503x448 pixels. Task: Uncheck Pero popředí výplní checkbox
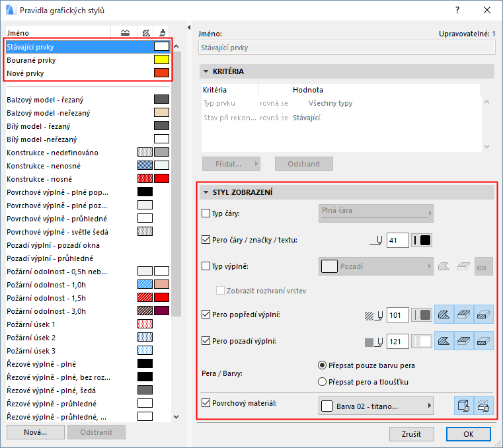[x=206, y=315]
